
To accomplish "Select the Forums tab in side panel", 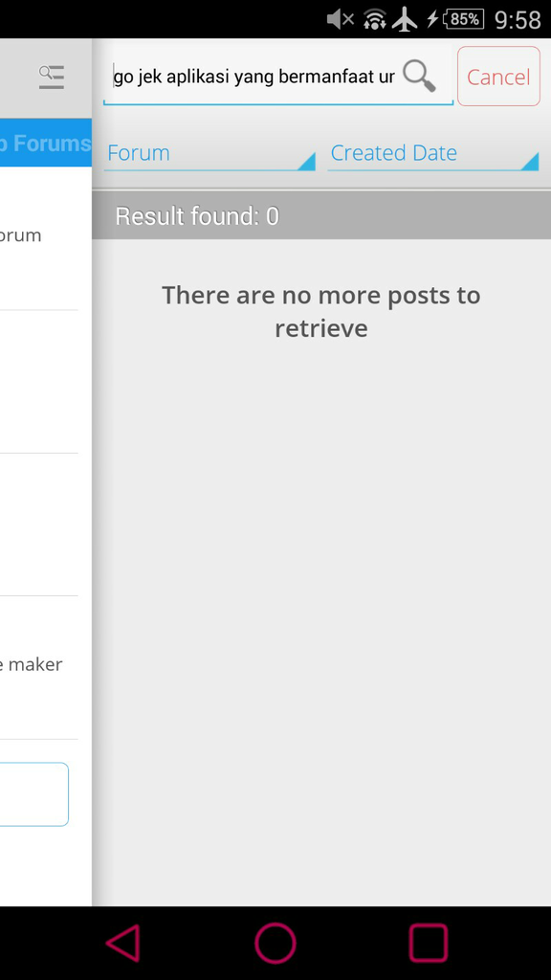I will coord(46,143).
